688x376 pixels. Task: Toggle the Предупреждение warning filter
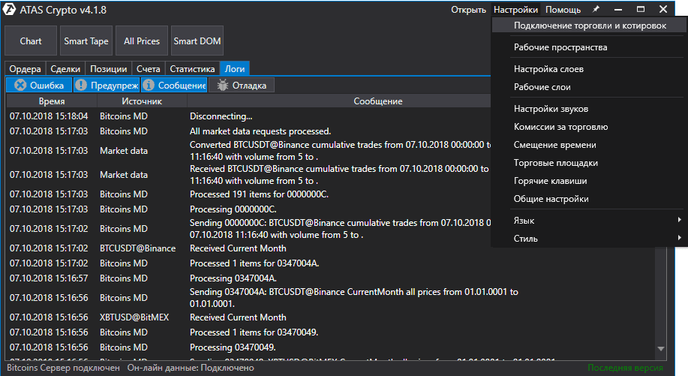pos(107,85)
